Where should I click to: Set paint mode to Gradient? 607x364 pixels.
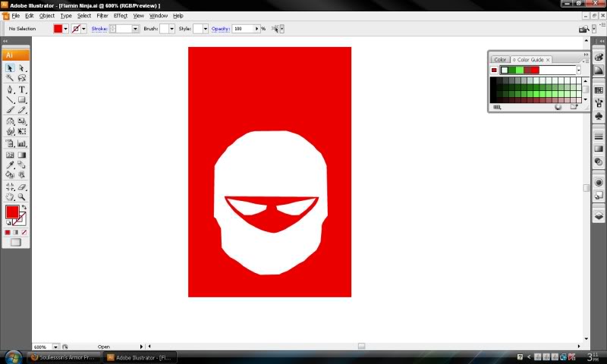point(16,232)
